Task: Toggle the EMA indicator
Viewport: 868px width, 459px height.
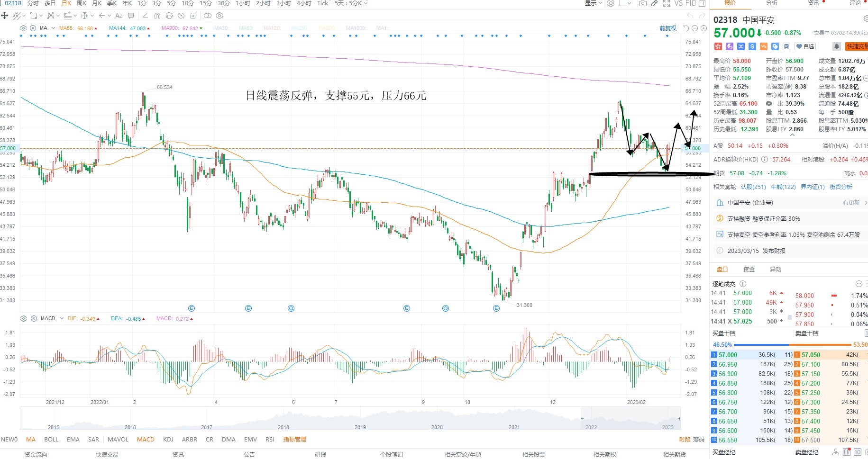Action: tap(73, 439)
